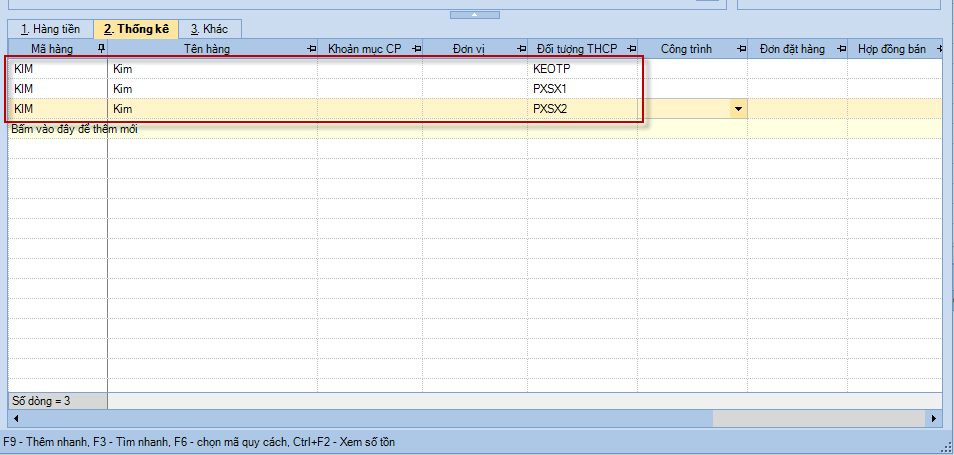Click pin icon in Mã hàng header
Image resolution: width=954 pixels, height=455 pixels.
tap(102, 49)
